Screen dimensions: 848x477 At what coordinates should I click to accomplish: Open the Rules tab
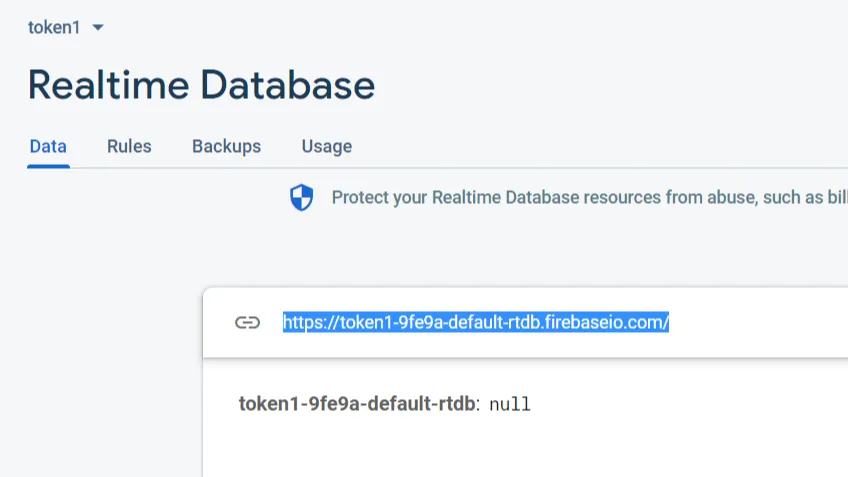[129, 147]
